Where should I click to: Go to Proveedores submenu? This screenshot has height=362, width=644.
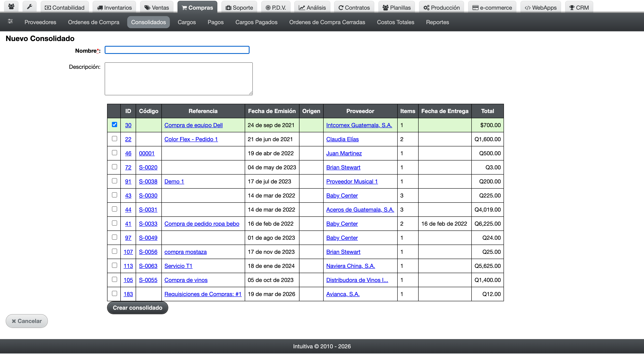point(40,22)
